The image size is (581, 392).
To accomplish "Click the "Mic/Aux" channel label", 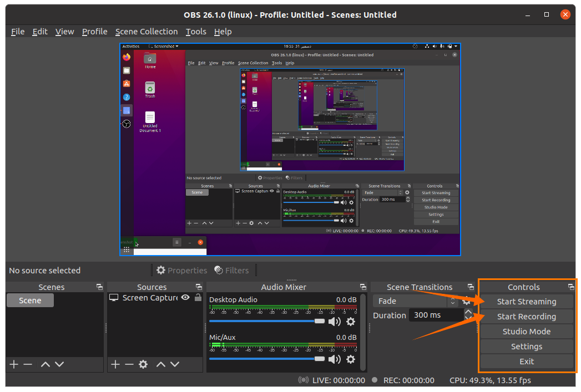I will click(223, 338).
